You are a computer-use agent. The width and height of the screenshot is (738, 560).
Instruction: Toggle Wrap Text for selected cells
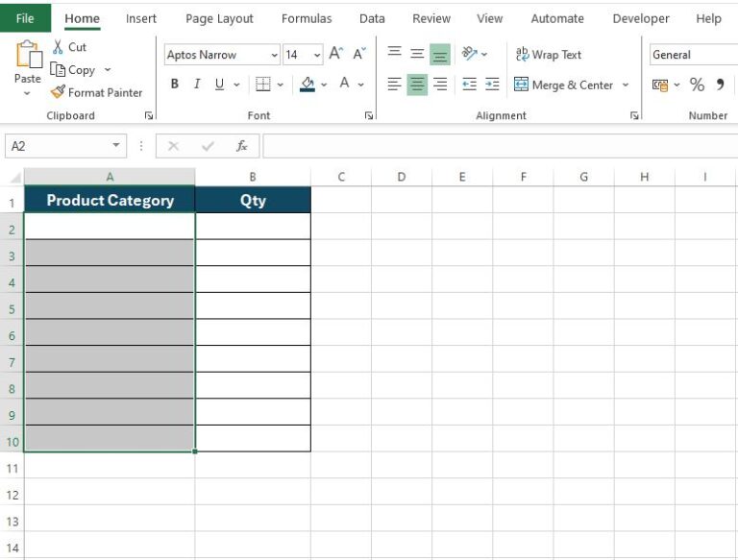(549, 55)
